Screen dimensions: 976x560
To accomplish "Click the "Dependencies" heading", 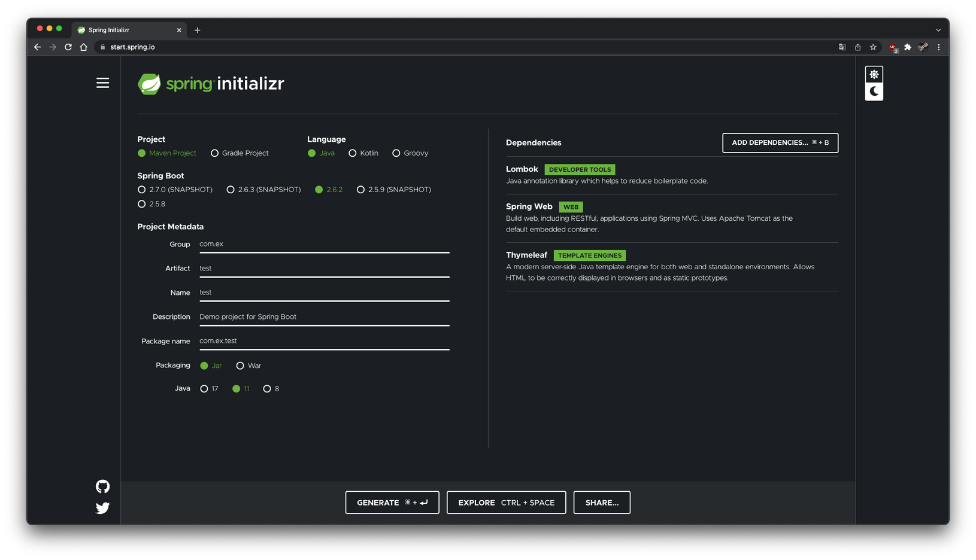I will 534,143.
